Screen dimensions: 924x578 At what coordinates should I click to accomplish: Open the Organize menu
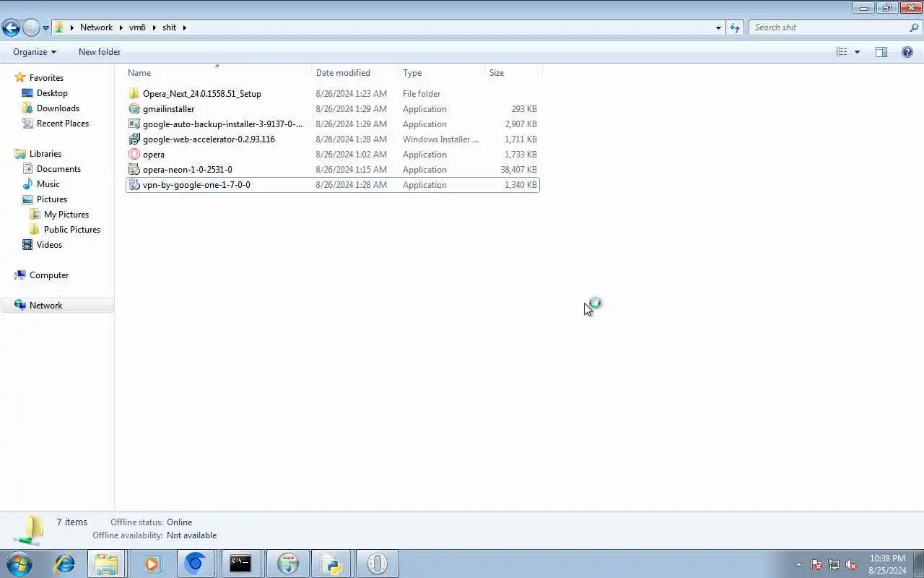click(34, 52)
